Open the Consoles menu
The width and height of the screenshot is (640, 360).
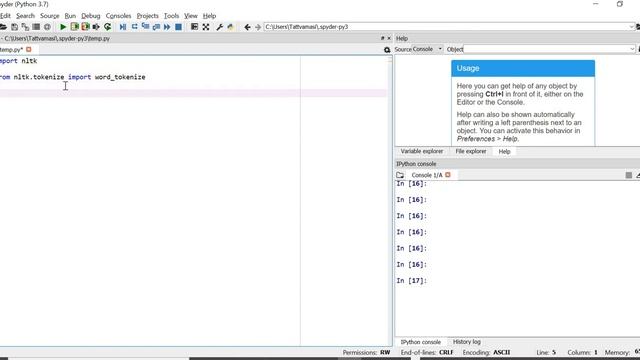(x=118, y=16)
